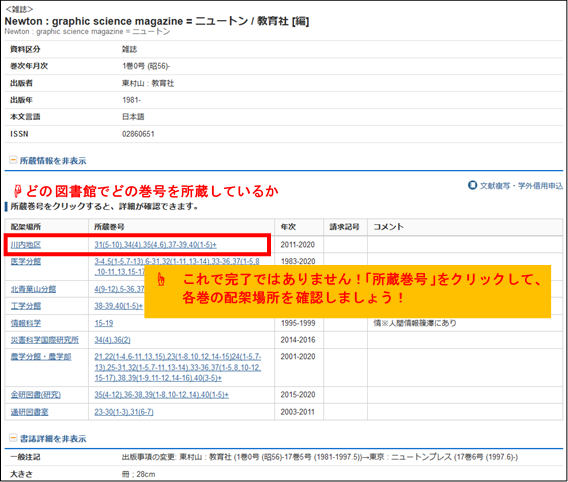Image resolution: width=568 pixels, height=482 pixels.
Task: Open 北青葉山分館 holdings starting 4(9-12),5-36
Action: coord(120,289)
